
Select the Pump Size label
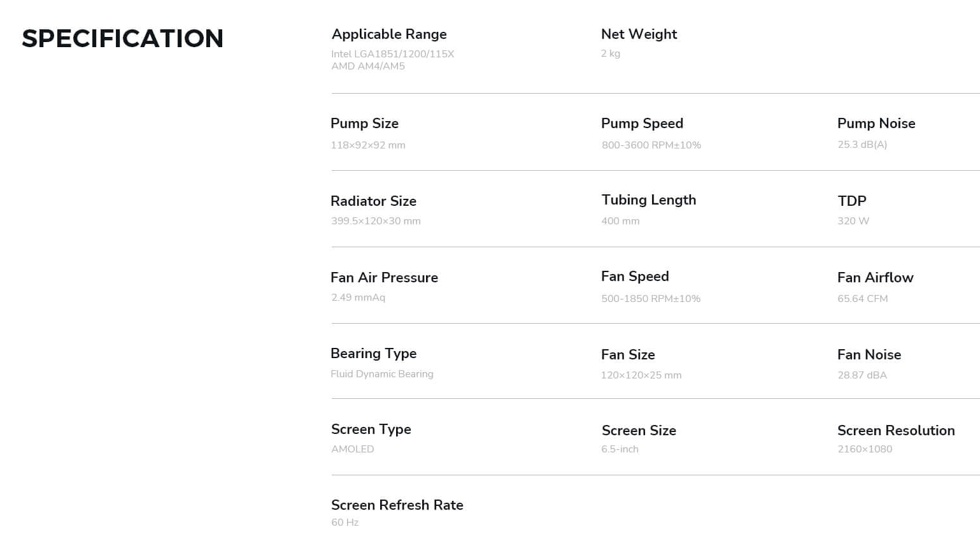[x=364, y=124]
